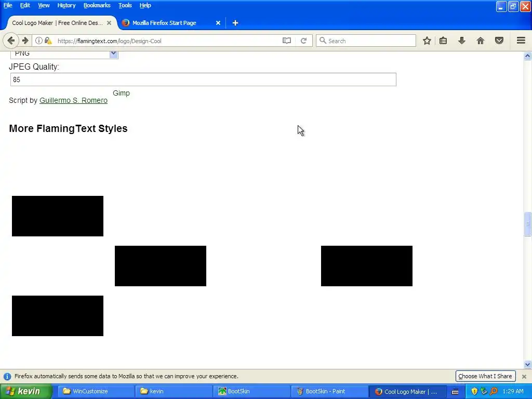Focus the URL address bar

pos(168,41)
